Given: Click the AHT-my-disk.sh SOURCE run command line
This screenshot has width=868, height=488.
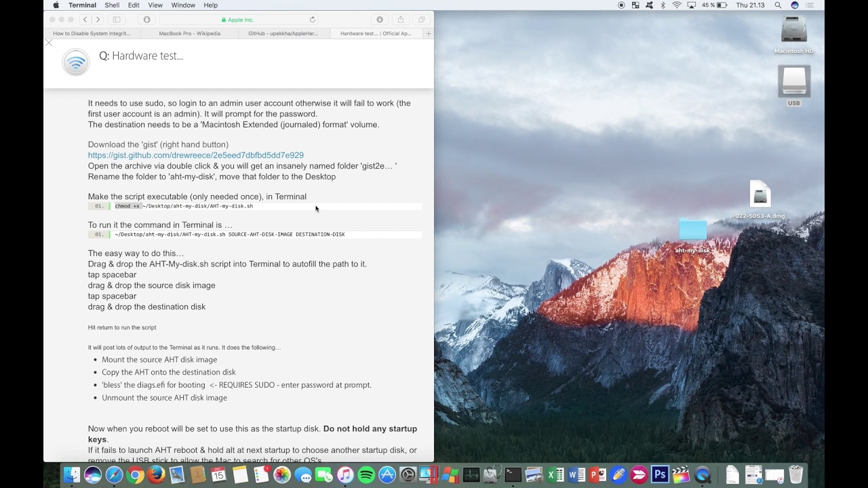Looking at the screenshot, I should point(255,235).
